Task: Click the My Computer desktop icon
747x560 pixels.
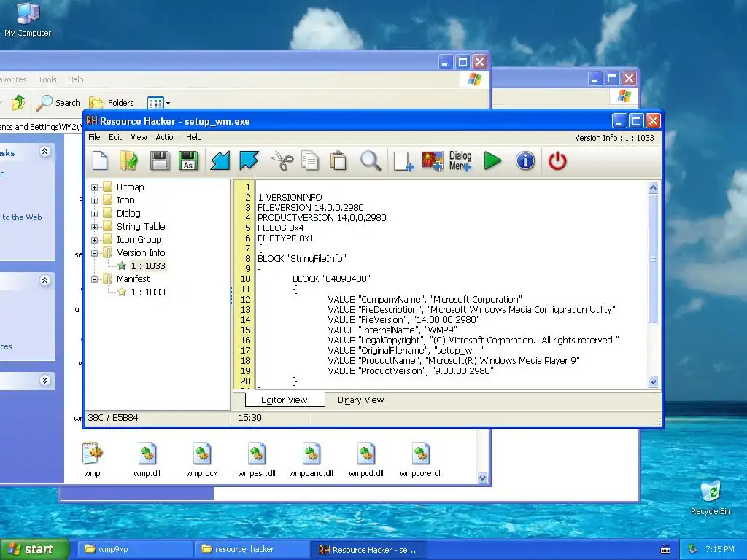Action: pos(28,19)
